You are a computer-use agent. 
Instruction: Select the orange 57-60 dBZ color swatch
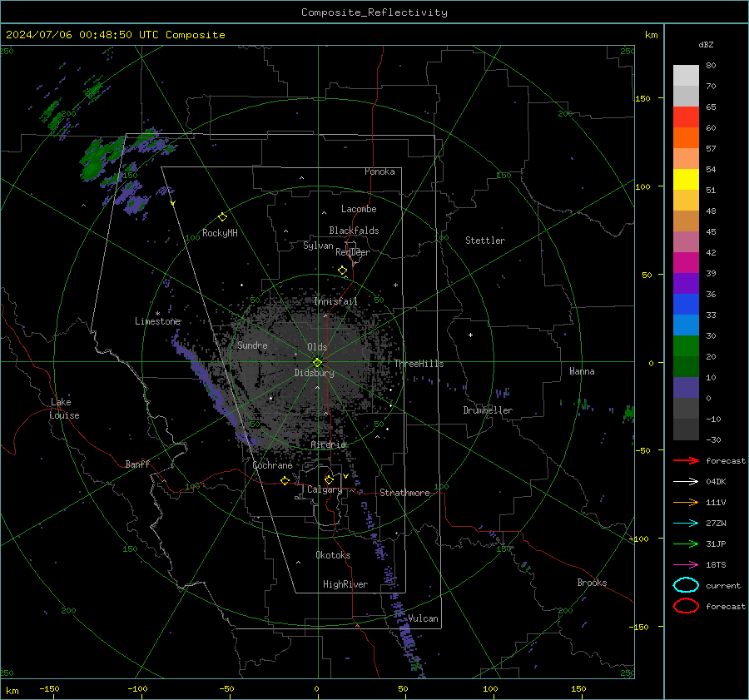pos(686,138)
